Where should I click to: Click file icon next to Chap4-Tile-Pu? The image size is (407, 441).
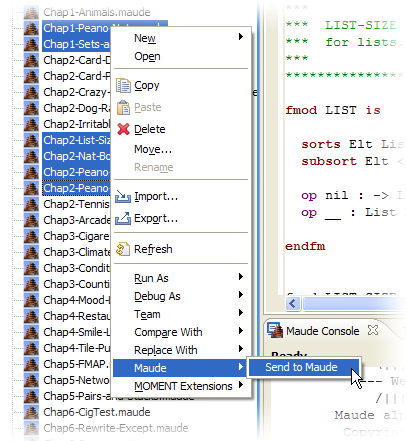point(31,348)
